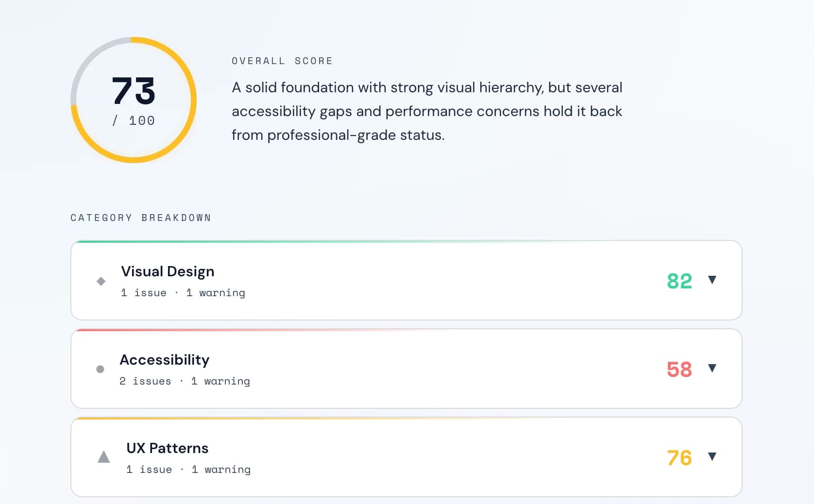Toggle open the UX Patterns card
814x504 pixels.
click(407, 456)
